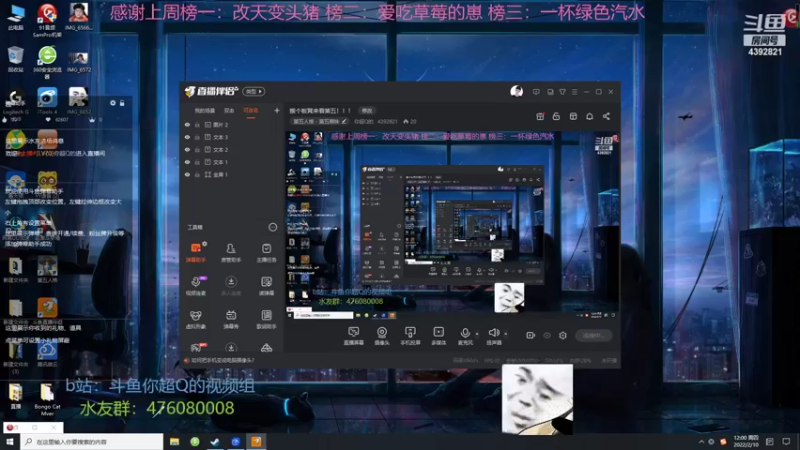Open Windows notification center
Viewport: 800px width, 450px height.
786,442
